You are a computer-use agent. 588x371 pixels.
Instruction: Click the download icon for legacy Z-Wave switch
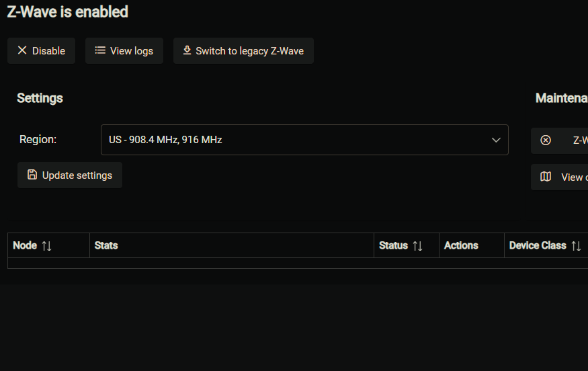pos(187,50)
